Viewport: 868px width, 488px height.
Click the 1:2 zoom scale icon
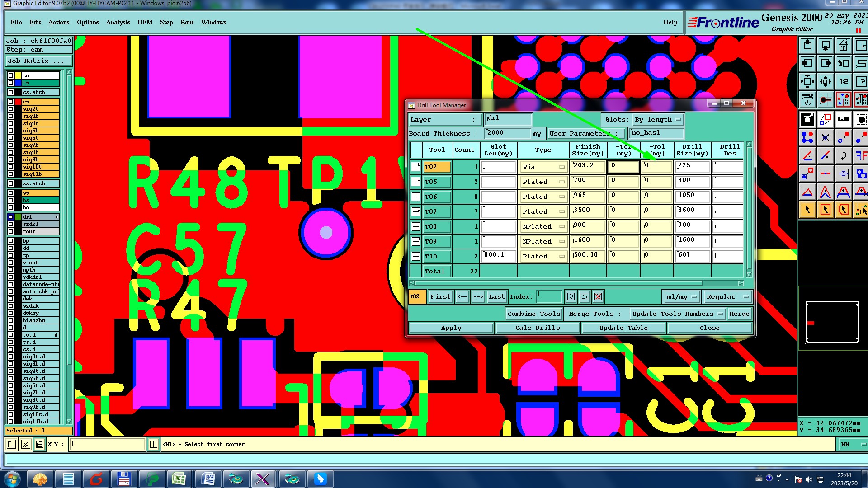(x=843, y=82)
